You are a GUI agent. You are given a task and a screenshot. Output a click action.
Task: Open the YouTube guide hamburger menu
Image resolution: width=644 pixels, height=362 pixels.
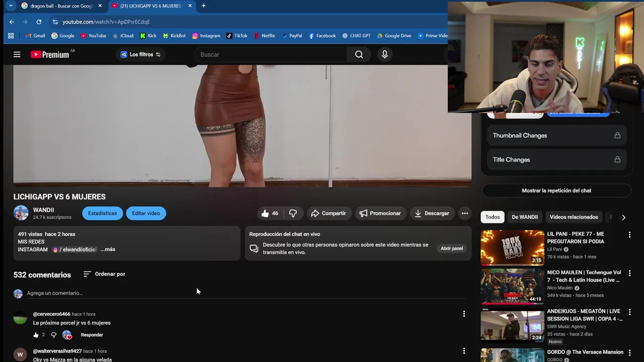[17, 54]
